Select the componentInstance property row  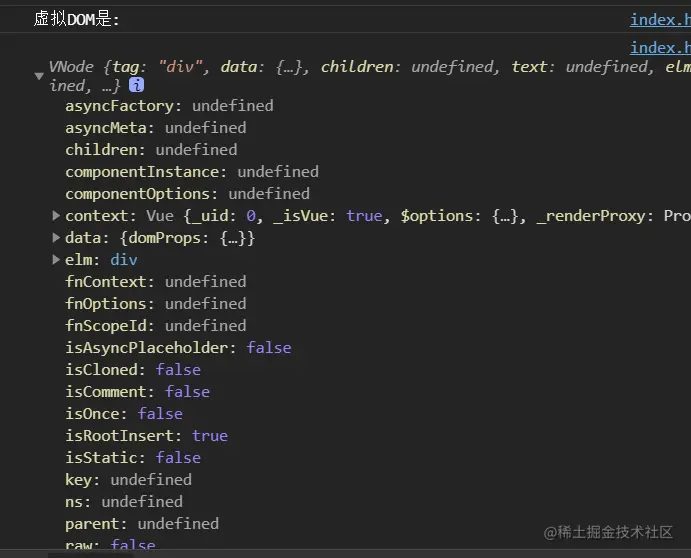pyautogui.click(x=191, y=172)
